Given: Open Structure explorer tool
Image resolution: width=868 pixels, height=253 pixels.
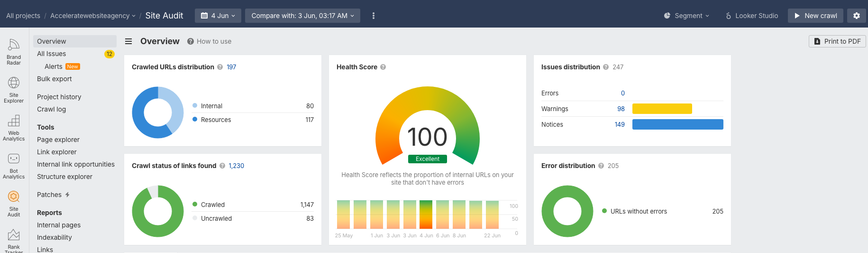Looking at the screenshot, I should coord(65,177).
